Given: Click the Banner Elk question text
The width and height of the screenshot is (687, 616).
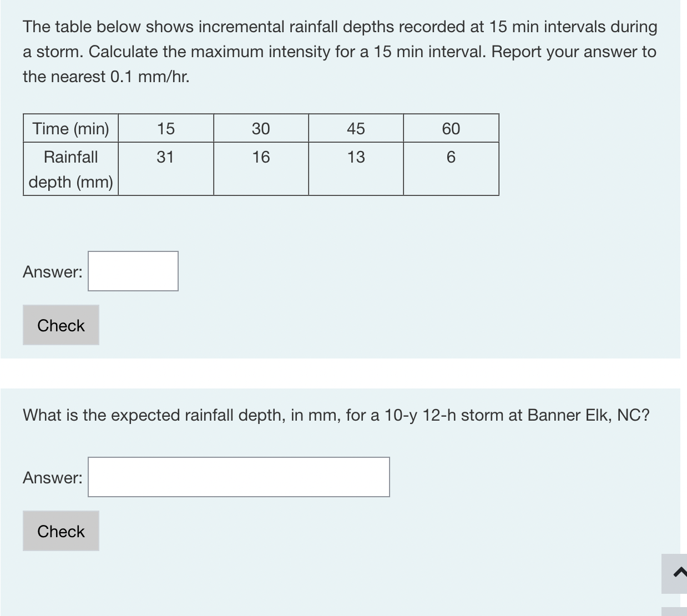Looking at the screenshot, I should coord(336,415).
